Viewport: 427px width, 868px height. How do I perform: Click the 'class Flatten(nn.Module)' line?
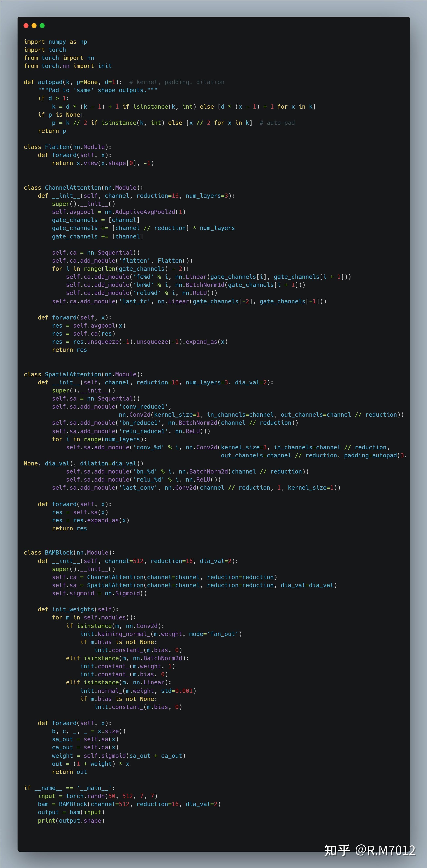click(67, 147)
